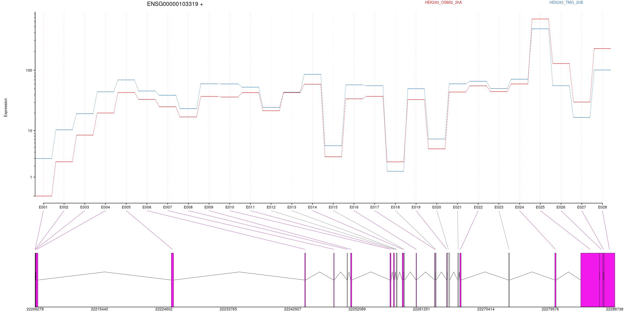Click the red expression segment above E025
644x322 pixels.
[x=540, y=19]
